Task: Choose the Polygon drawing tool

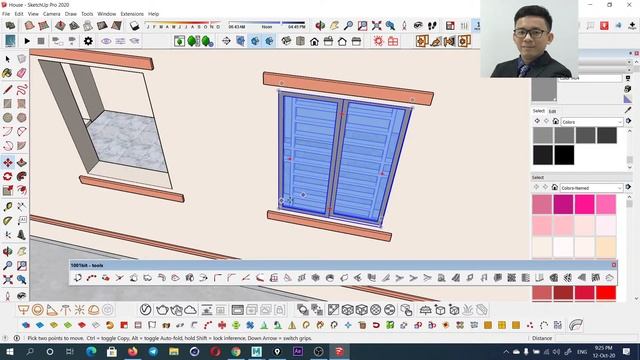Action: pyautogui.click(x=22, y=118)
